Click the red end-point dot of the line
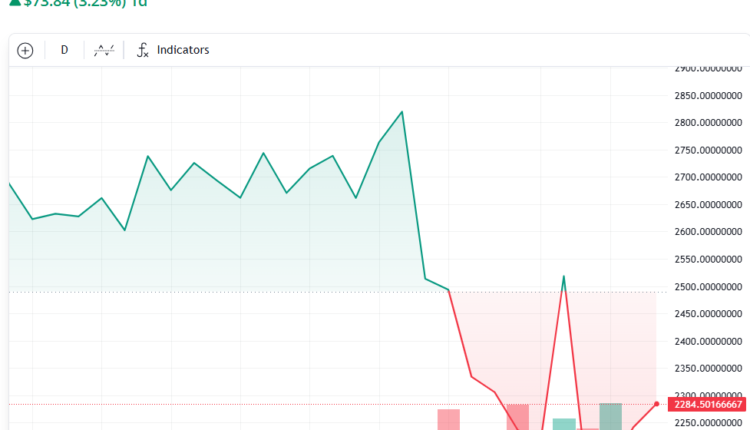 point(656,404)
